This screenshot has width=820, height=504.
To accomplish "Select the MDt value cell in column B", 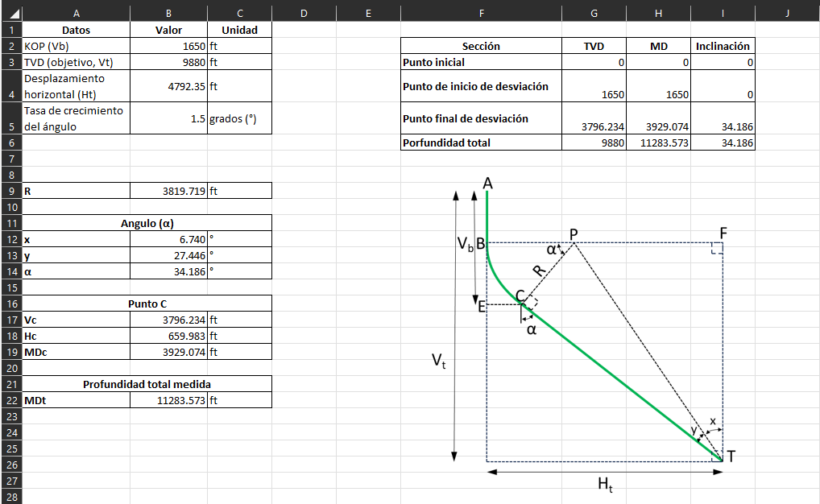I will click(168, 400).
